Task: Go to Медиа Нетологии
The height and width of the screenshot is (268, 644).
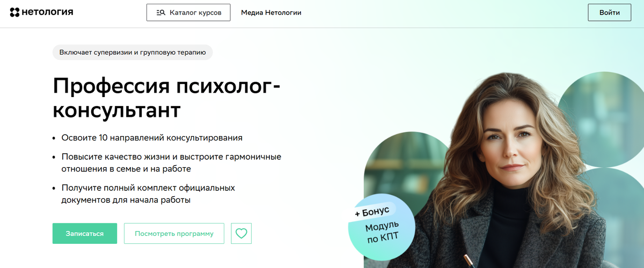Action: 271,12
